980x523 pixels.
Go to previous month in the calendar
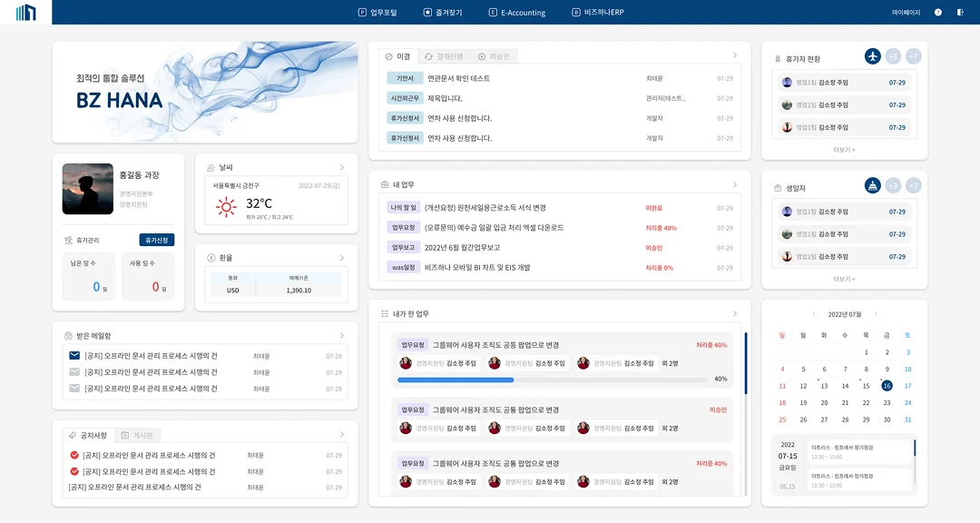point(814,314)
